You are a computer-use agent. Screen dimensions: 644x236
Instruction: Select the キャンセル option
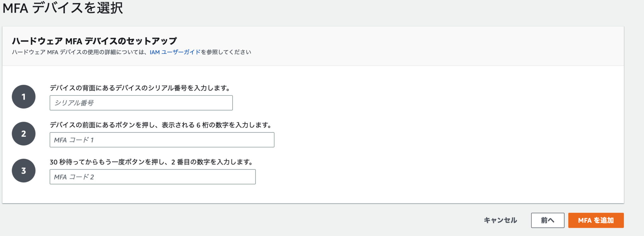point(500,220)
